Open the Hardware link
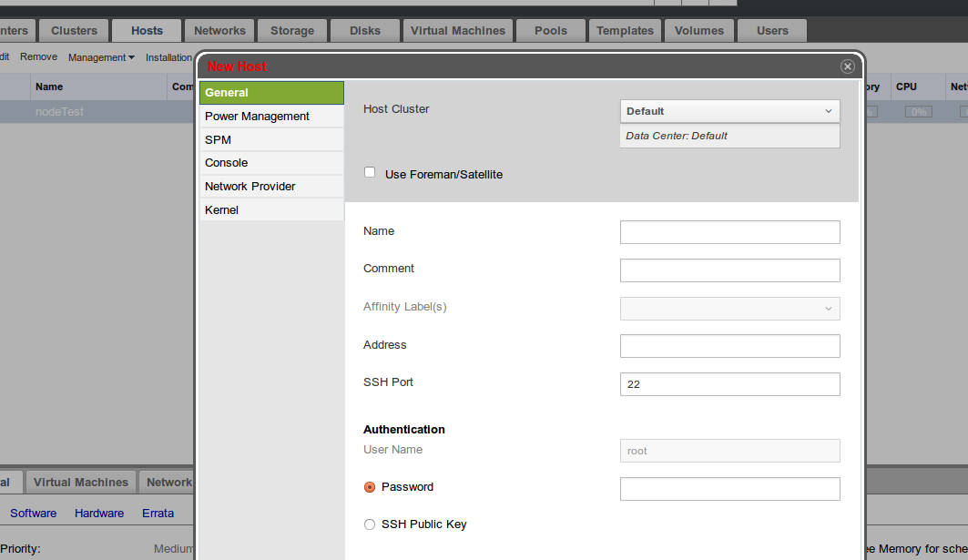Viewport: 968px width, 560px height. click(99, 514)
